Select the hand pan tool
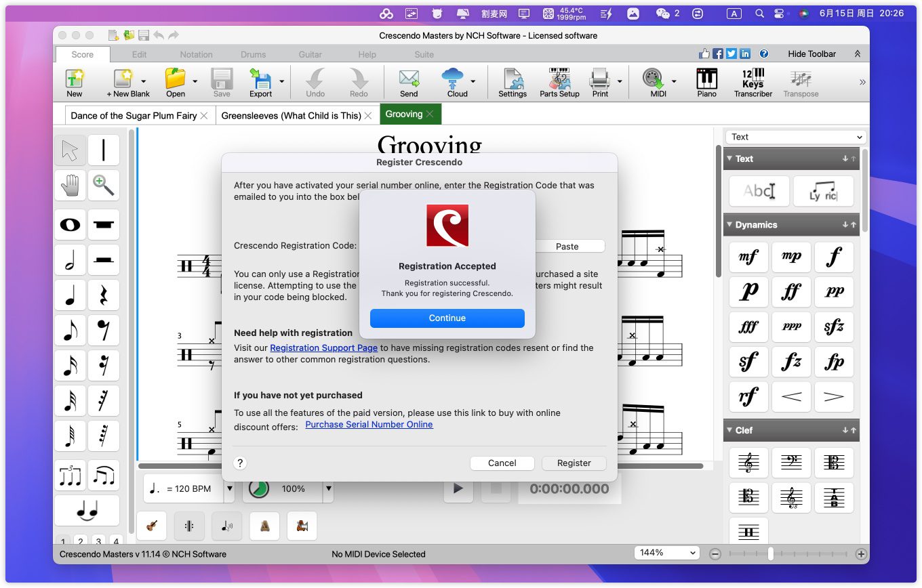The width and height of the screenshot is (922, 588). pyautogui.click(x=71, y=185)
